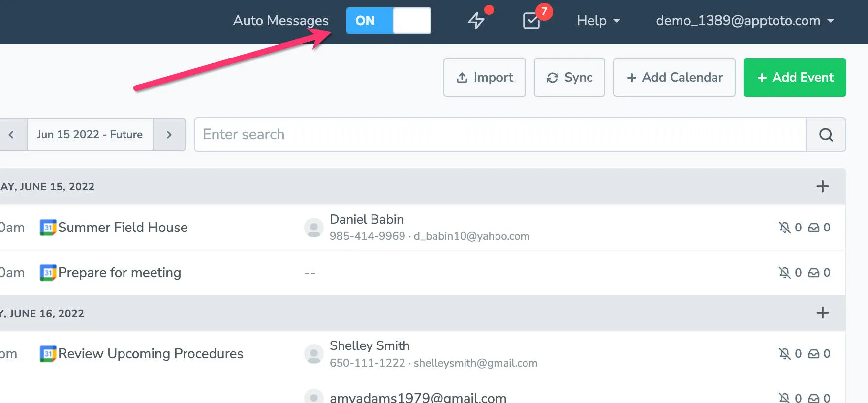Click 650-111-1222 · shelleysmith@gmail.com contact text
This screenshot has width=868, height=403.
(434, 363)
